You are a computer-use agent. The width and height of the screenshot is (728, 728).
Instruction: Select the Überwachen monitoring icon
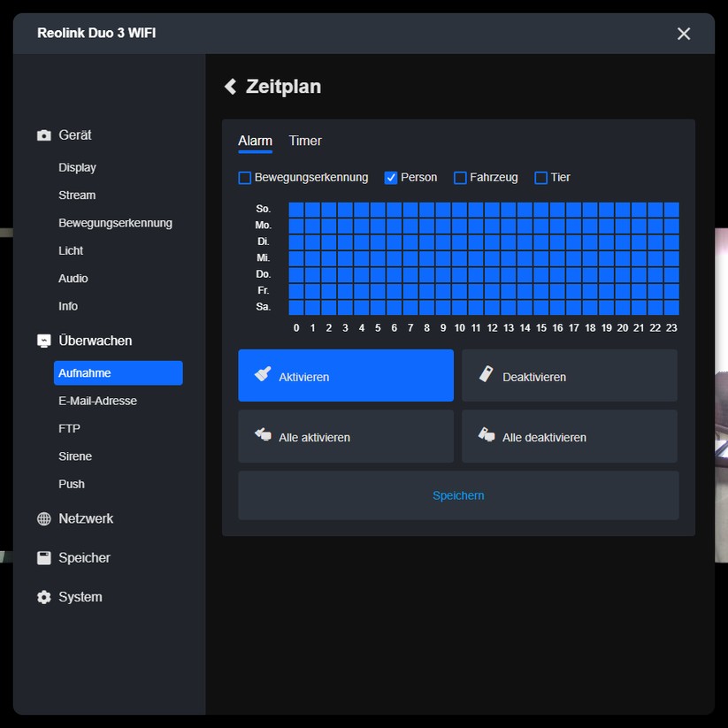click(43, 340)
